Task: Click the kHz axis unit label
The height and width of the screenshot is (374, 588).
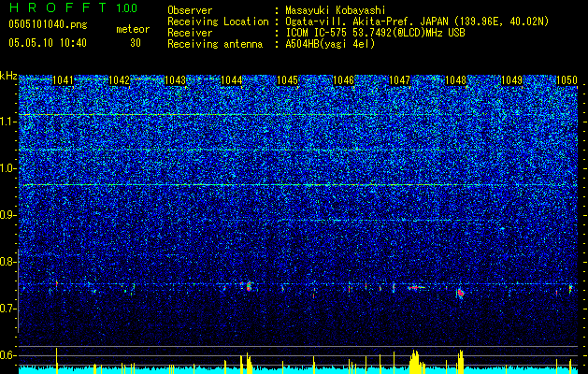Action: [8, 76]
